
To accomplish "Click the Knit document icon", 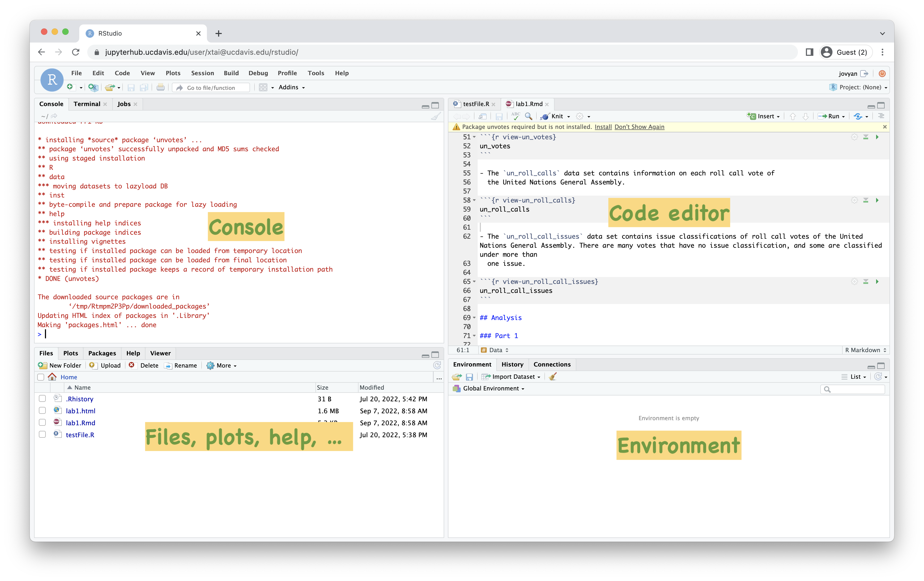I will tap(544, 116).
